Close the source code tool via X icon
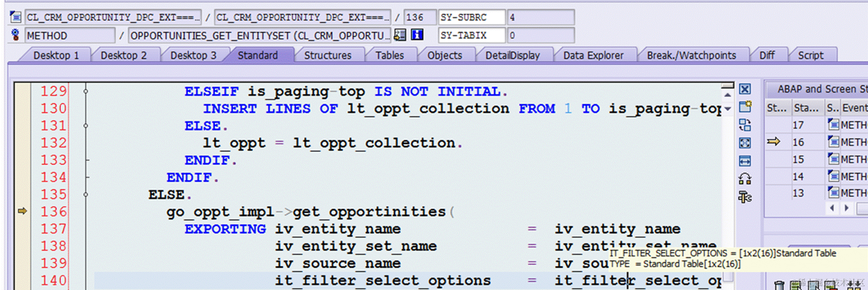This screenshot has width=868, height=290. point(745,89)
